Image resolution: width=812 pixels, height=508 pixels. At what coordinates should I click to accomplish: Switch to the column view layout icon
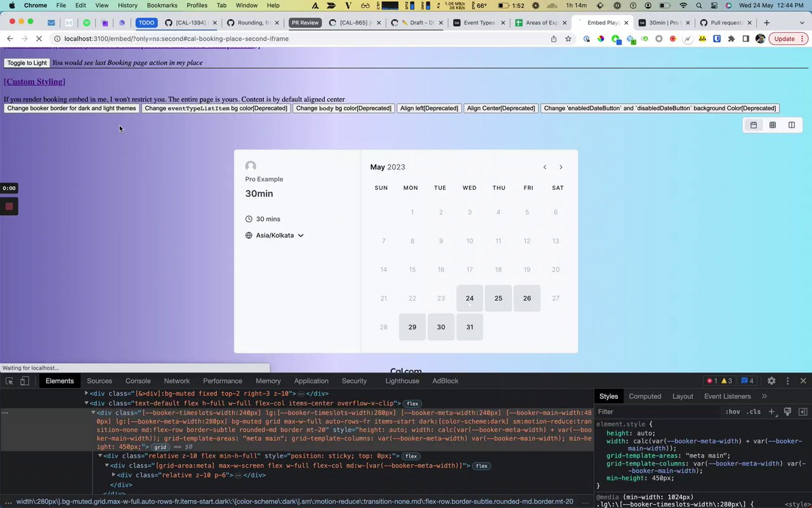[x=792, y=125]
